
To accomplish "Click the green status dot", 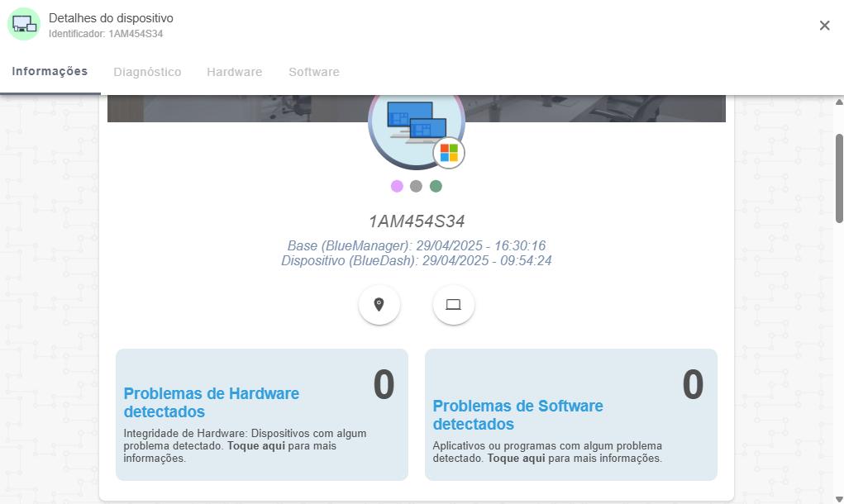I will pos(436,186).
